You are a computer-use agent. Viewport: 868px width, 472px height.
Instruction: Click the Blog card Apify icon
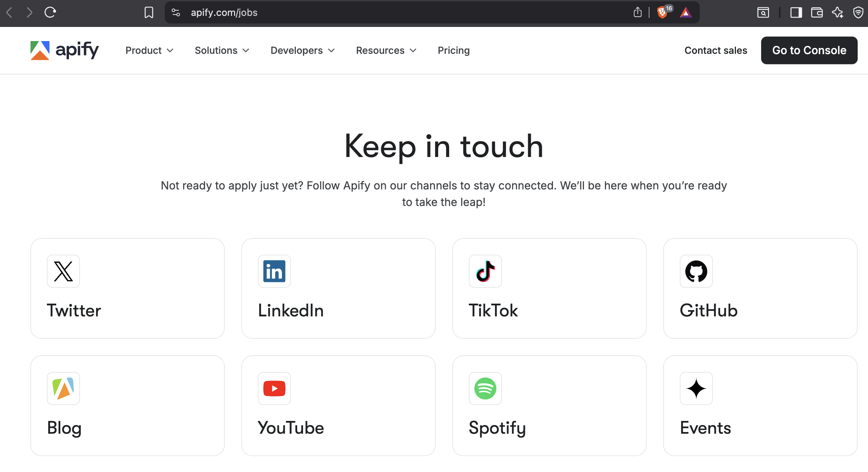pos(63,389)
